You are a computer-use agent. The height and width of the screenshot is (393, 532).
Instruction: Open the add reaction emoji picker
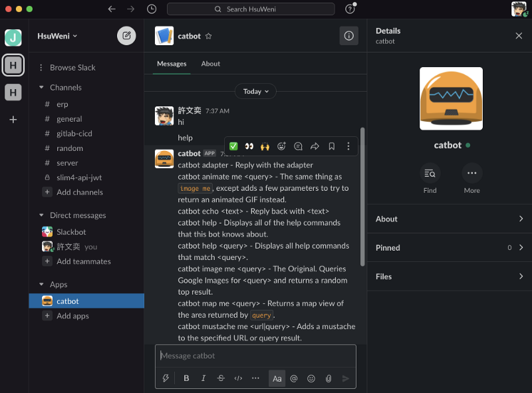(x=281, y=146)
